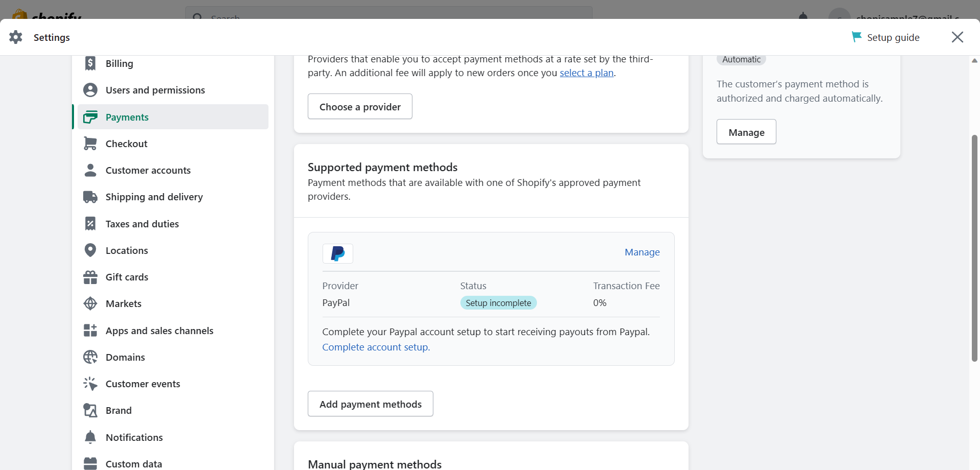Click the PayPal logo icon
This screenshot has width=980, height=470.
click(338, 253)
